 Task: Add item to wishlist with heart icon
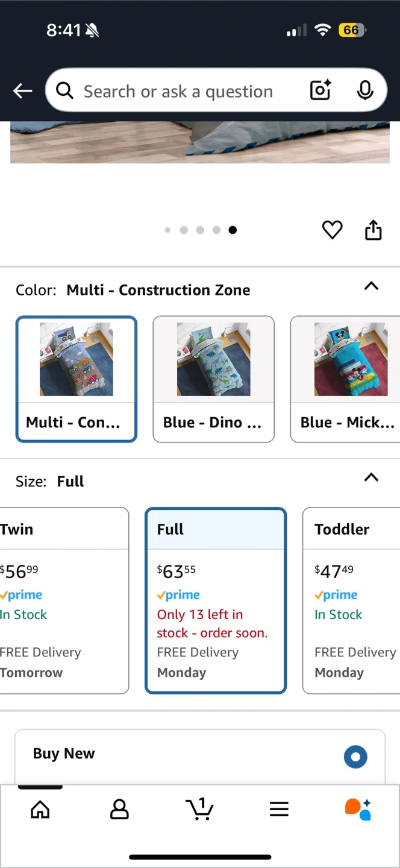point(332,230)
